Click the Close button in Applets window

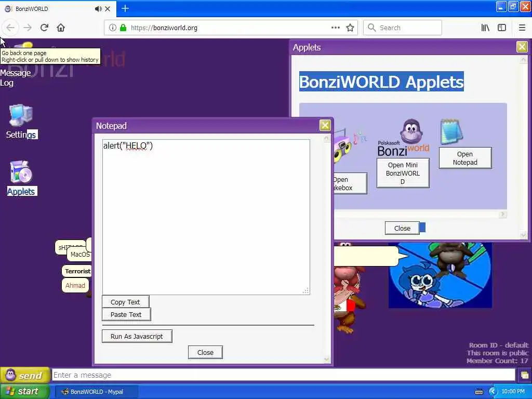(x=402, y=229)
